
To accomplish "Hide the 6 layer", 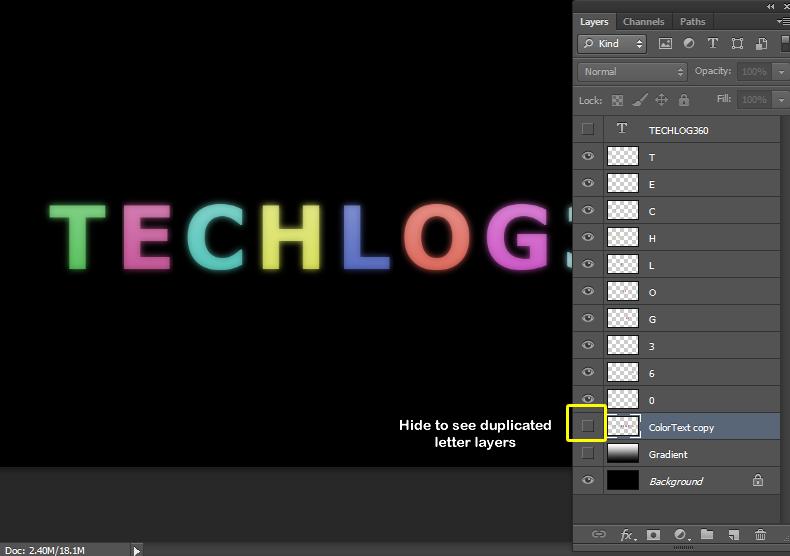I will pos(587,372).
